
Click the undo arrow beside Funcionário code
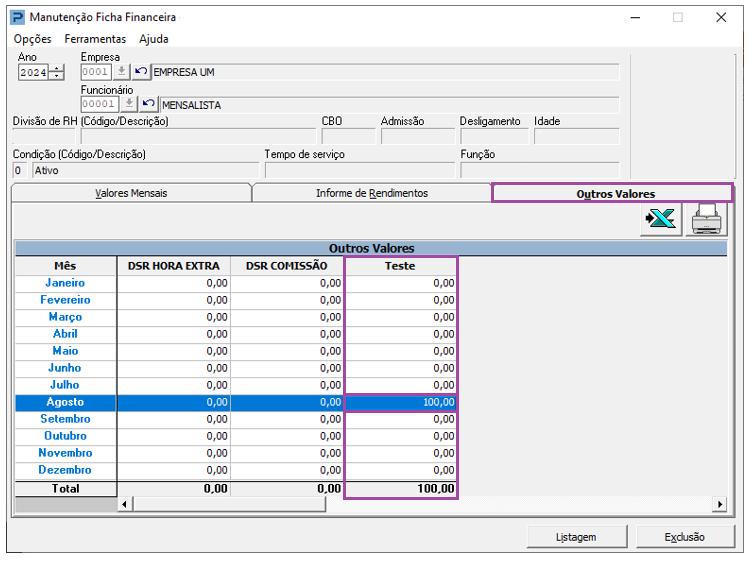click(148, 104)
